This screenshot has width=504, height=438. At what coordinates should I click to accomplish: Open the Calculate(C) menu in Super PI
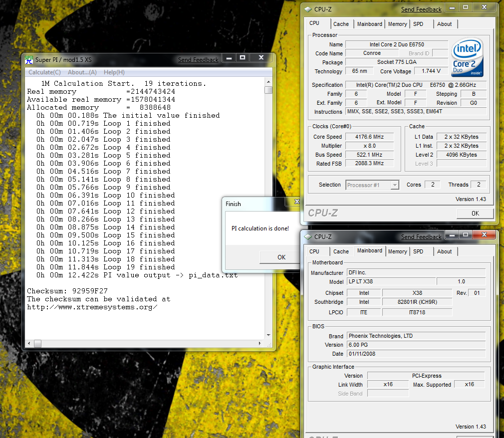(44, 72)
